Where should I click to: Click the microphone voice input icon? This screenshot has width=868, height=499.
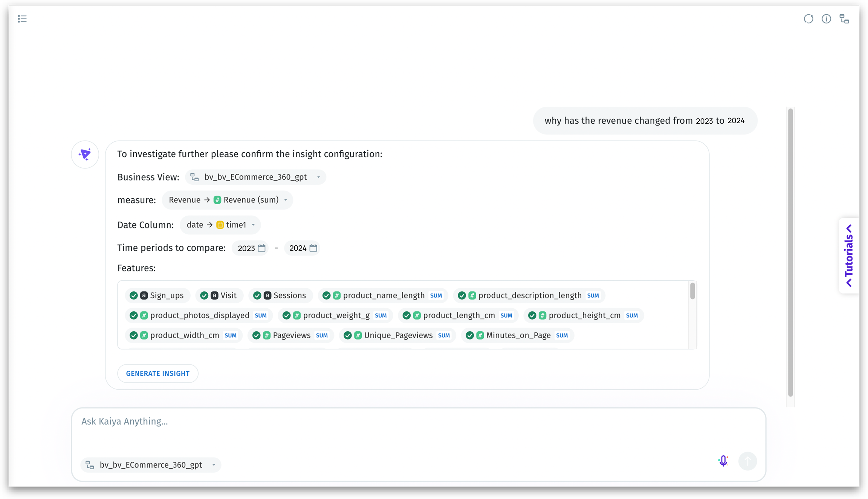point(723,461)
